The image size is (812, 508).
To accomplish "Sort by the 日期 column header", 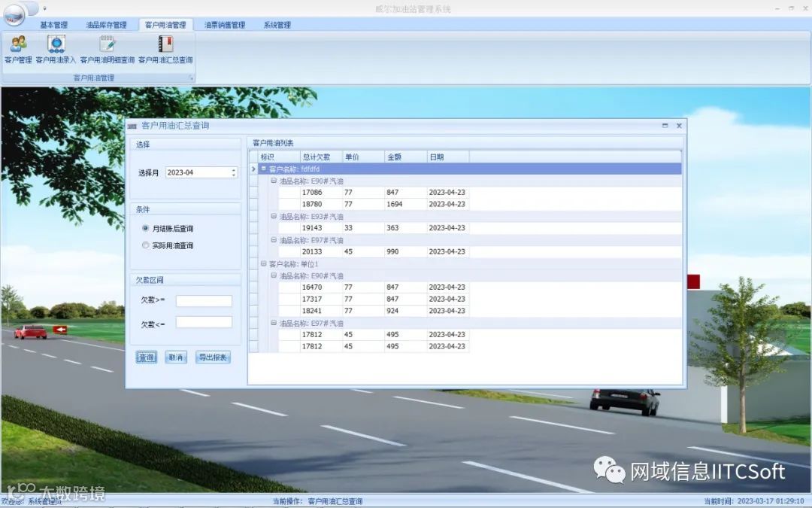I will click(x=448, y=157).
